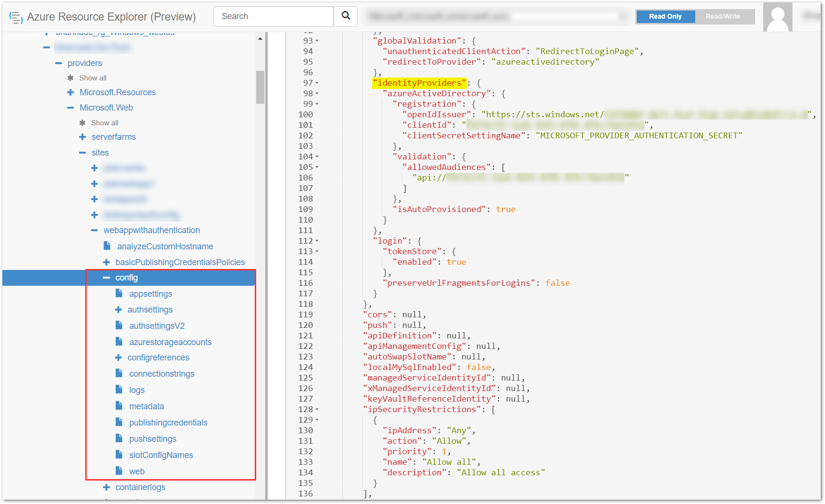The height and width of the screenshot is (504, 825).
Task: Click the tree panel vertical scrollbar thumb
Action: pos(260,87)
